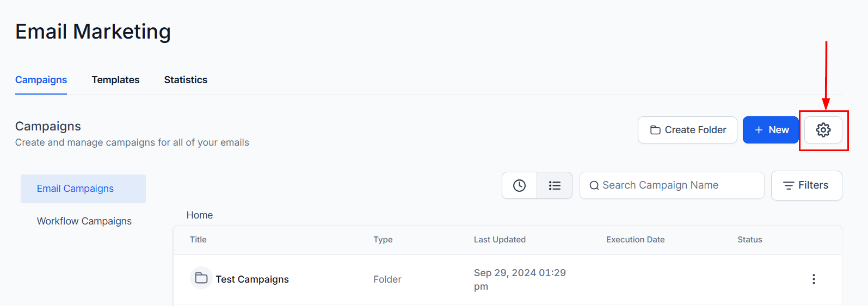Open the settings gear icon

click(x=823, y=130)
